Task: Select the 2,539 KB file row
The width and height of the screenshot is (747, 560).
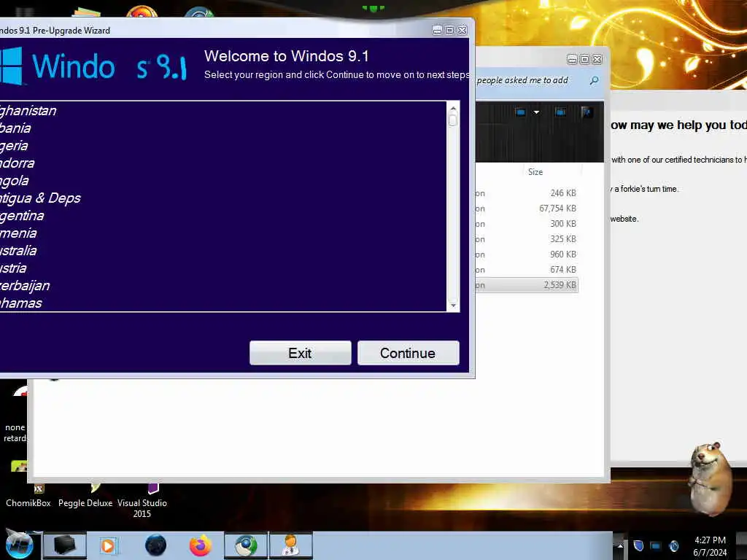Action: 527,285
